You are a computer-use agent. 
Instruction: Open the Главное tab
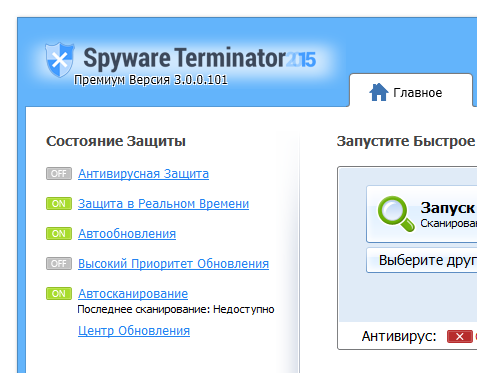(411, 91)
